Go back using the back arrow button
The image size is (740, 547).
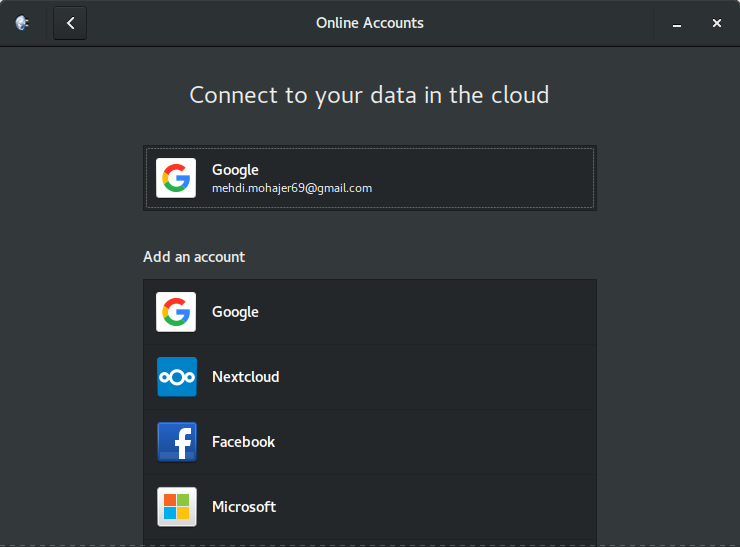(x=70, y=23)
